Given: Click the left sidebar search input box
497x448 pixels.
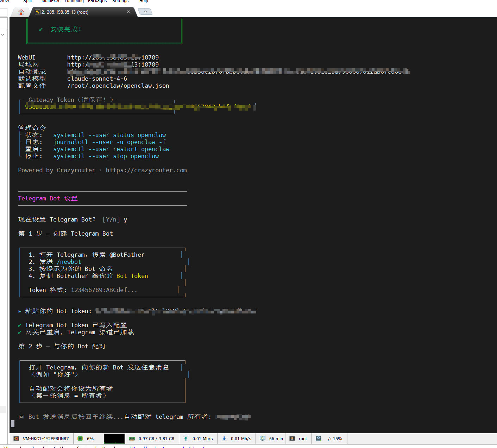Looking at the screenshot, I should pyautogui.click(x=4, y=13).
